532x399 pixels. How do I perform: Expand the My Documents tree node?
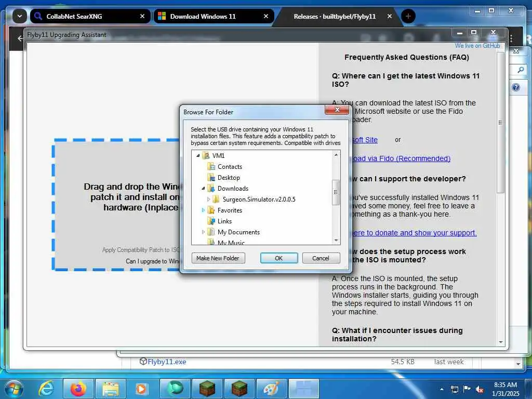203,232
